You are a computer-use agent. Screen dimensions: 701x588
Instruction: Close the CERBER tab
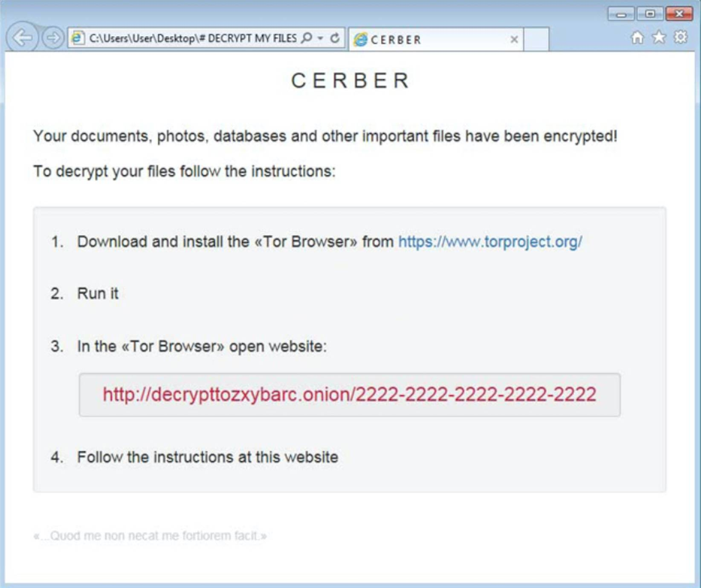pyautogui.click(x=514, y=39)
